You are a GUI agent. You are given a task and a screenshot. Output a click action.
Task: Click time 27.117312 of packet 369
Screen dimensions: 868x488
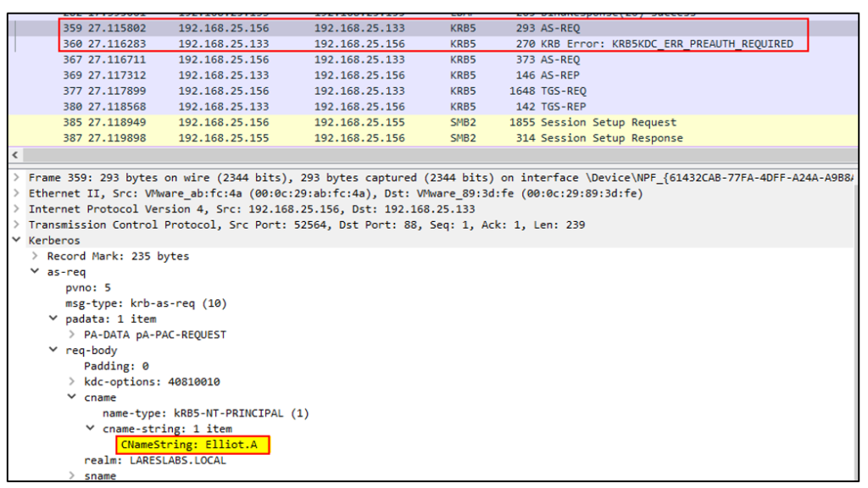click(117, 75)
